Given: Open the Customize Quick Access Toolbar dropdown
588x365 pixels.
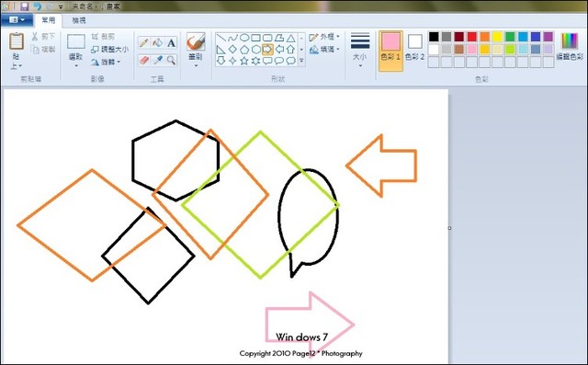Looking at the screenshot, I should (x=61, y=6).
